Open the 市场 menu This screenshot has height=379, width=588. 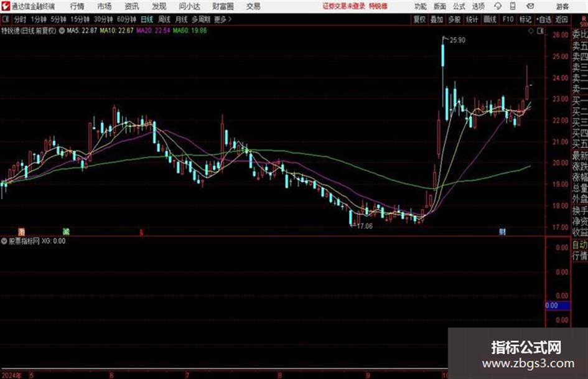[105, 6]
